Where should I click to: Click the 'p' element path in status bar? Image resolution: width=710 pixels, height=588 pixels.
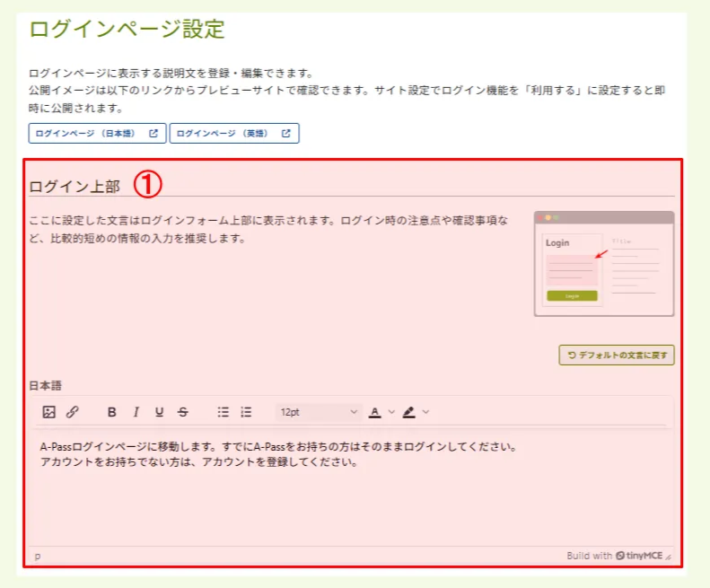(38, 556)
